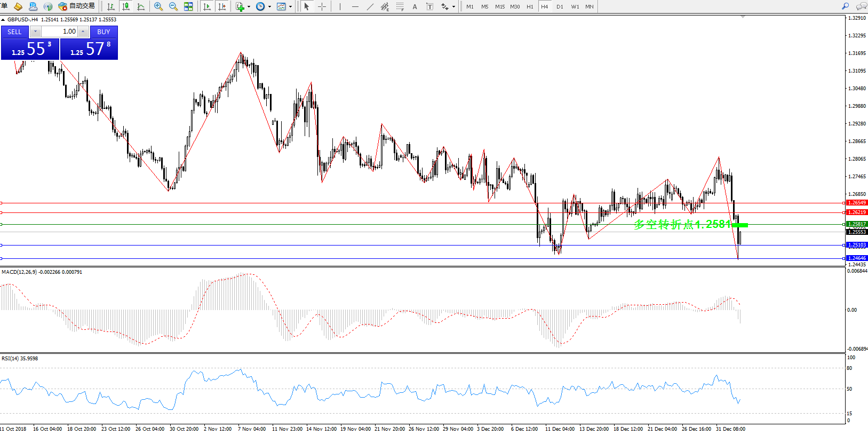Draw a trendline with the diagonal line tool

point(370,6)
